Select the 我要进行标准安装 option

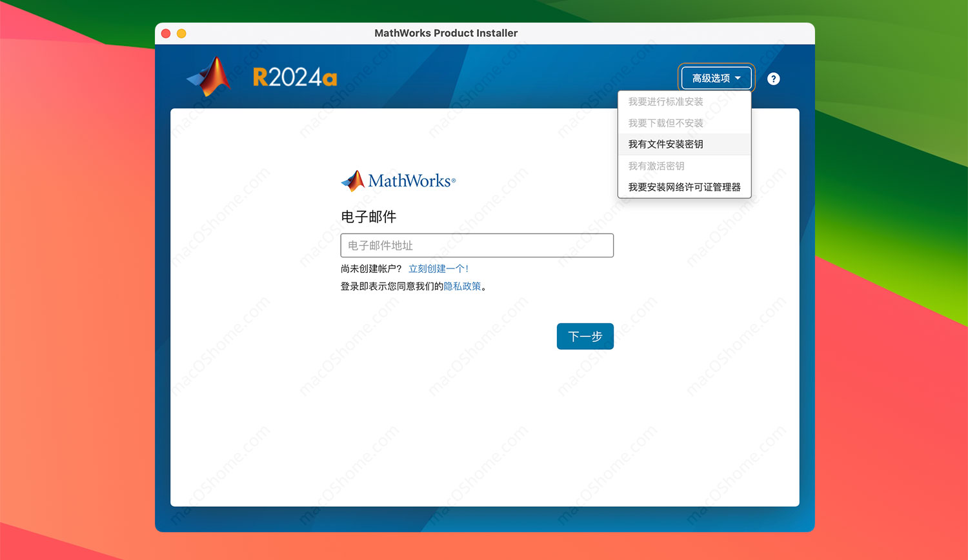[665, 101]
